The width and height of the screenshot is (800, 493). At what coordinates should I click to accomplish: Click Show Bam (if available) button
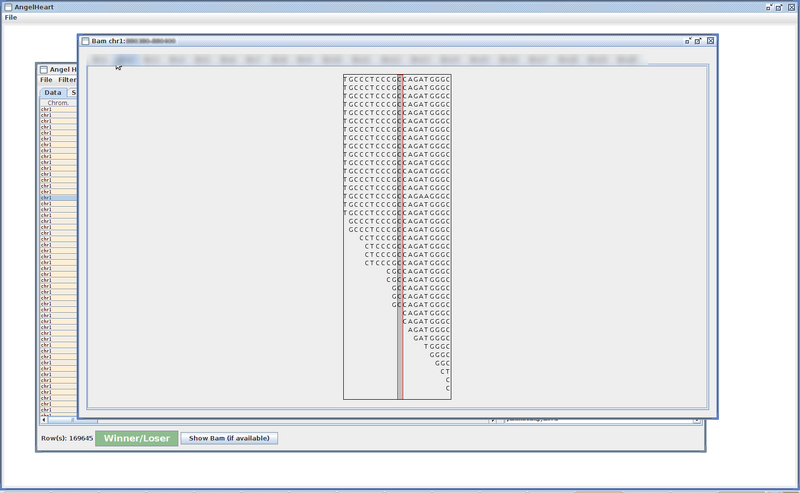click(229, 438)
